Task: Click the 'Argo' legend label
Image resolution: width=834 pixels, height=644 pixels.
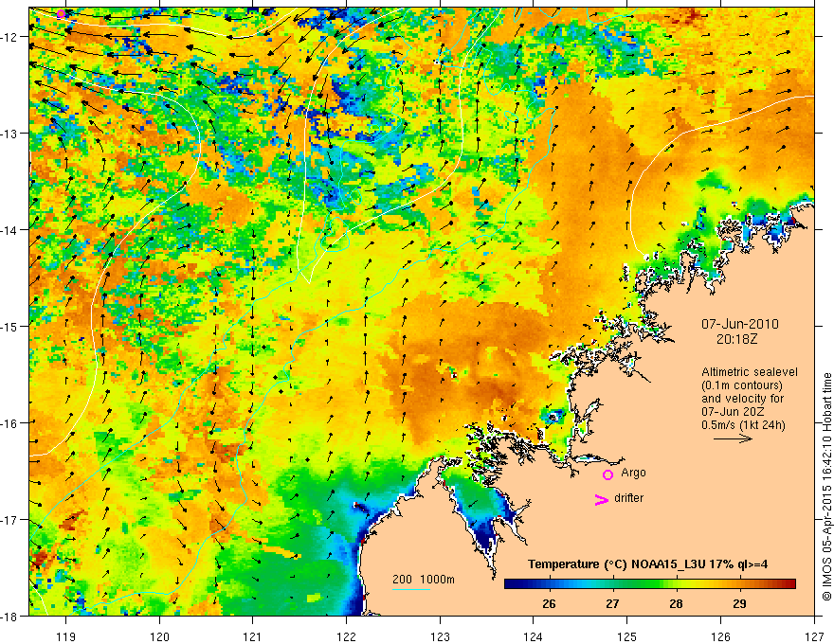Action: (633, 473)
